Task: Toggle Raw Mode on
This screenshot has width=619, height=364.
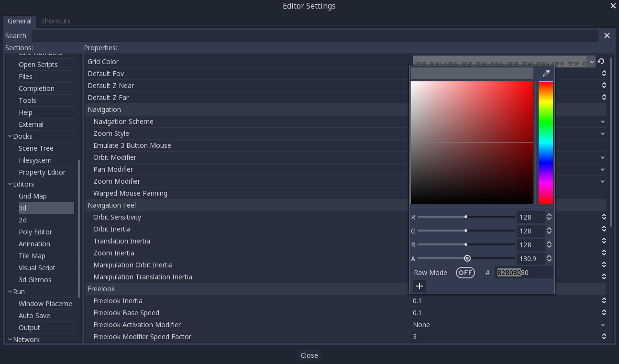Action: [x=465, y=272]
